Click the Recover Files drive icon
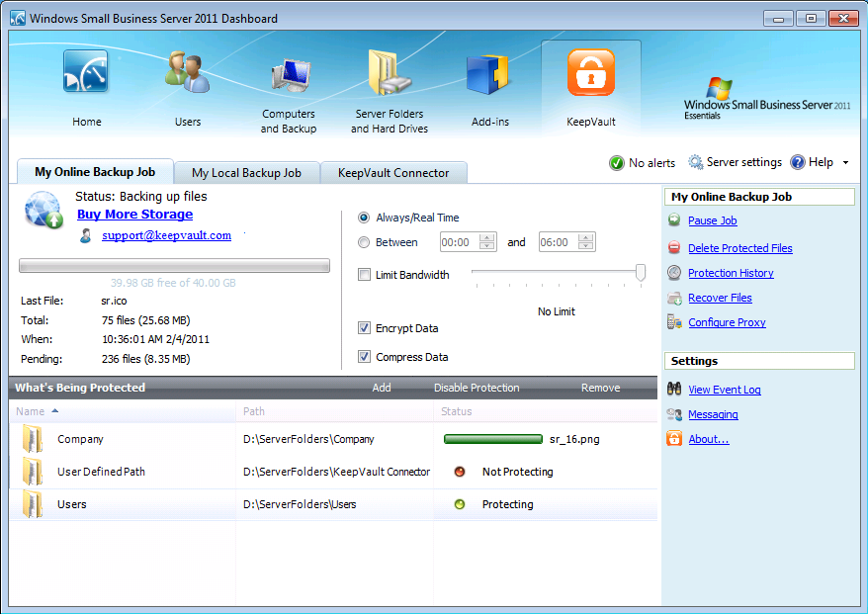 click(674, 298)
